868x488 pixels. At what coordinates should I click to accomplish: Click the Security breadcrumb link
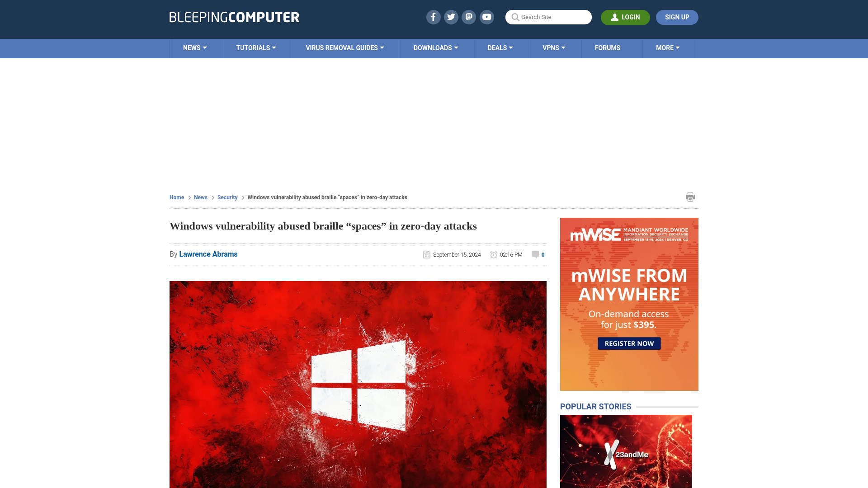tap(227, 197)
